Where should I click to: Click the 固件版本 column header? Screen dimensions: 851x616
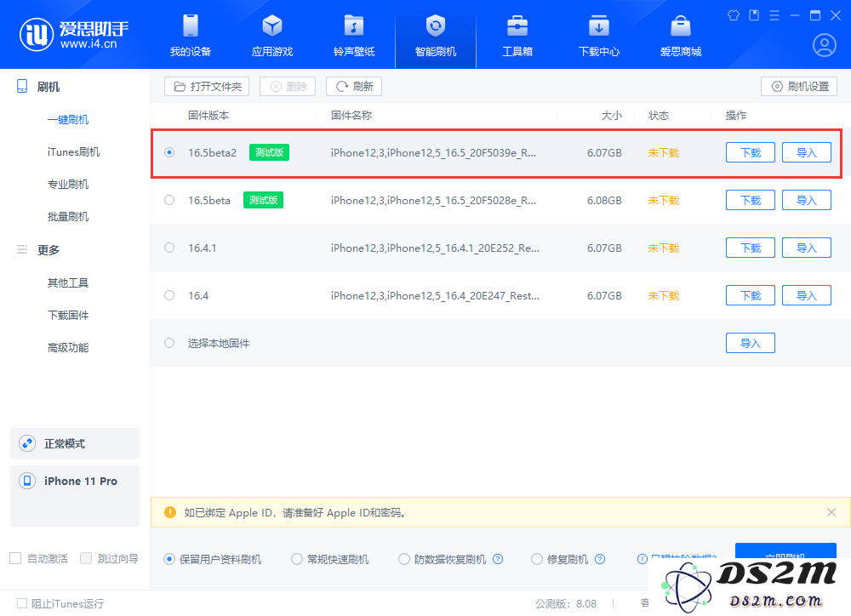click(x=208, y=115)
